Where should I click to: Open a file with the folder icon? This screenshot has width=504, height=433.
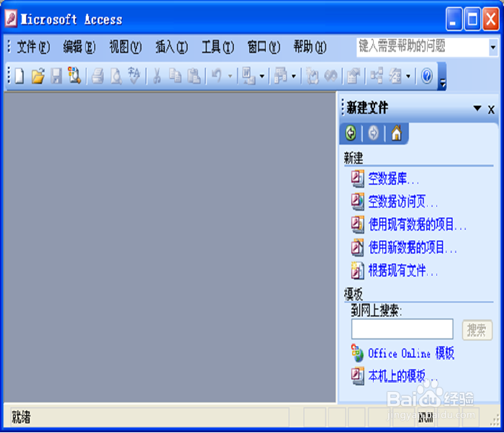(x=38, y=76)
